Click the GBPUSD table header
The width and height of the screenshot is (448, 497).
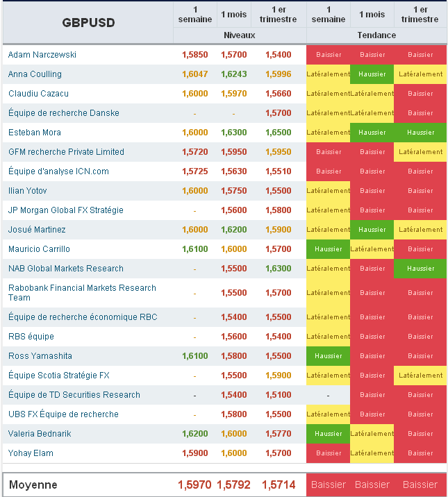click(88, 22)
